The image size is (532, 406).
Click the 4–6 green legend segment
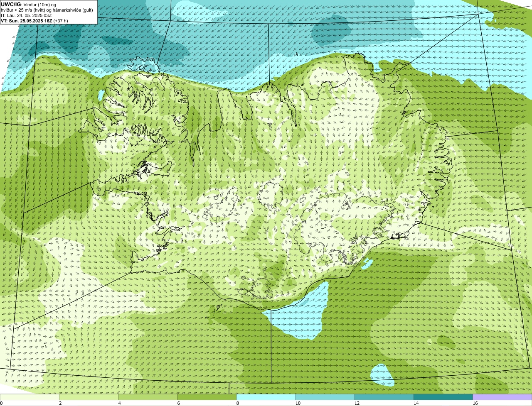[x=148, y=397]
